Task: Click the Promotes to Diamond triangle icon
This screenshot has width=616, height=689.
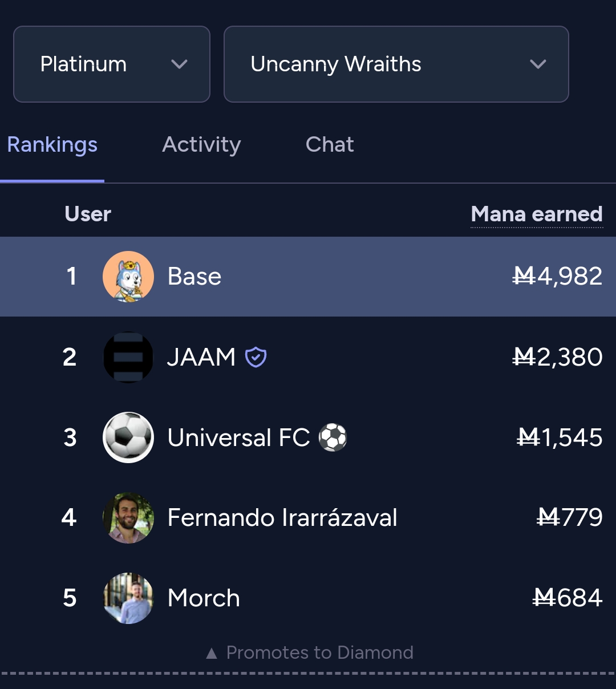Action: point(212,653)
